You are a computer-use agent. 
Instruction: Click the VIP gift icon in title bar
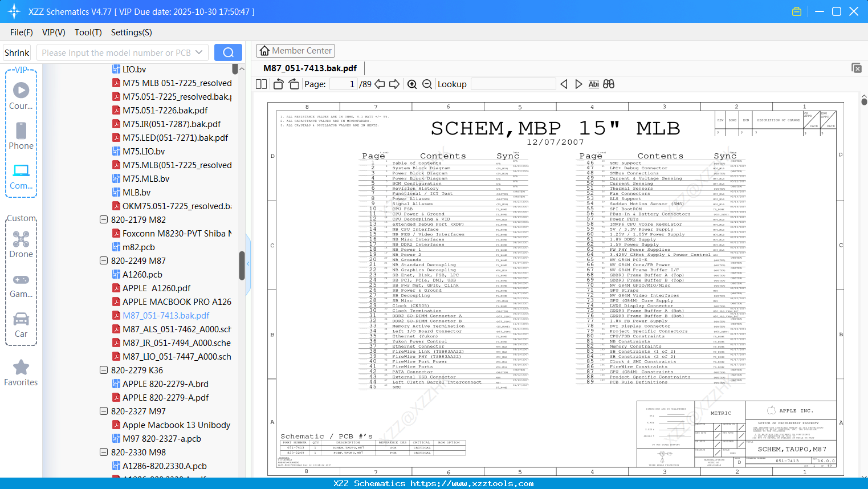click(x=797, y=11)
